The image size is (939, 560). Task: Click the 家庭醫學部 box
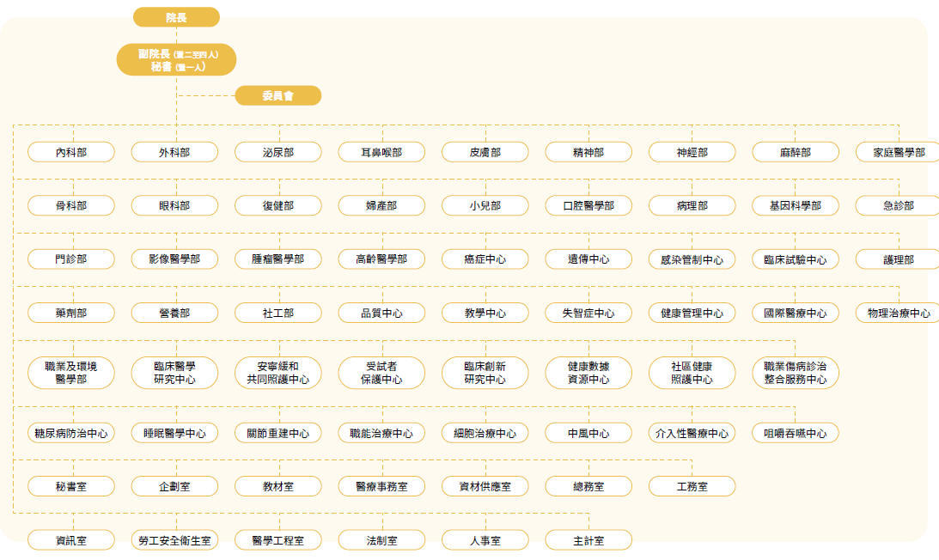[899, 152]
